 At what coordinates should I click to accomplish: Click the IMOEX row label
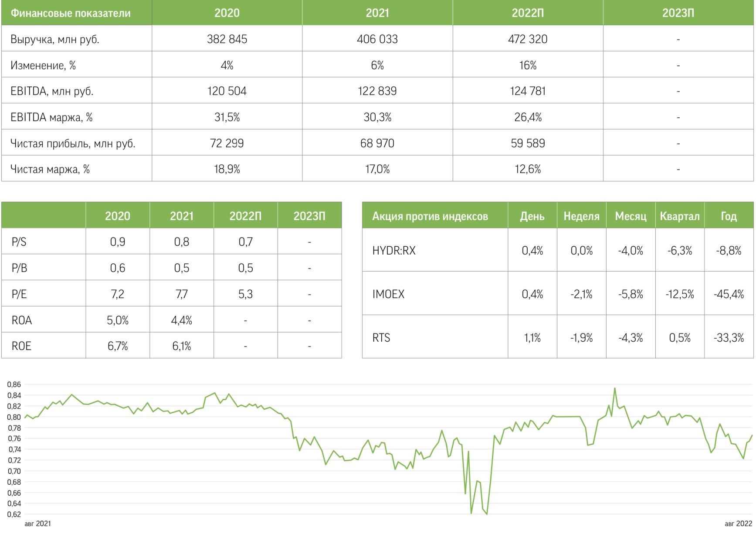tap(388, 294)
